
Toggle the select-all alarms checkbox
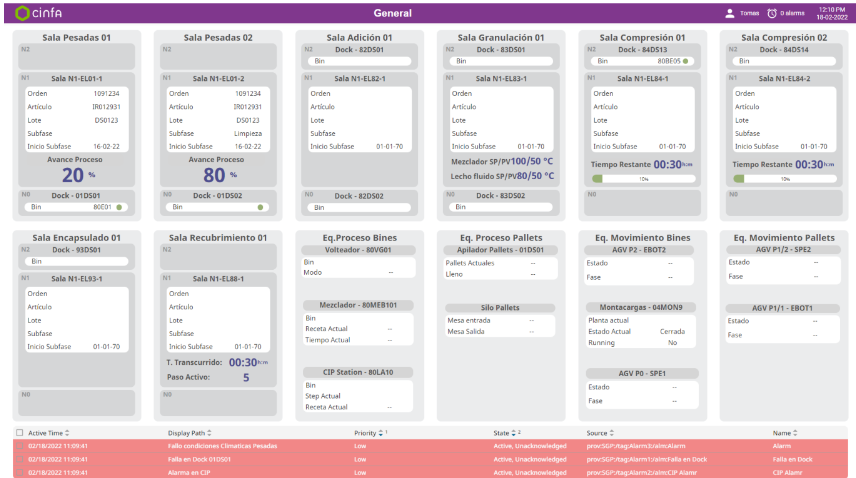click(20, 433)
